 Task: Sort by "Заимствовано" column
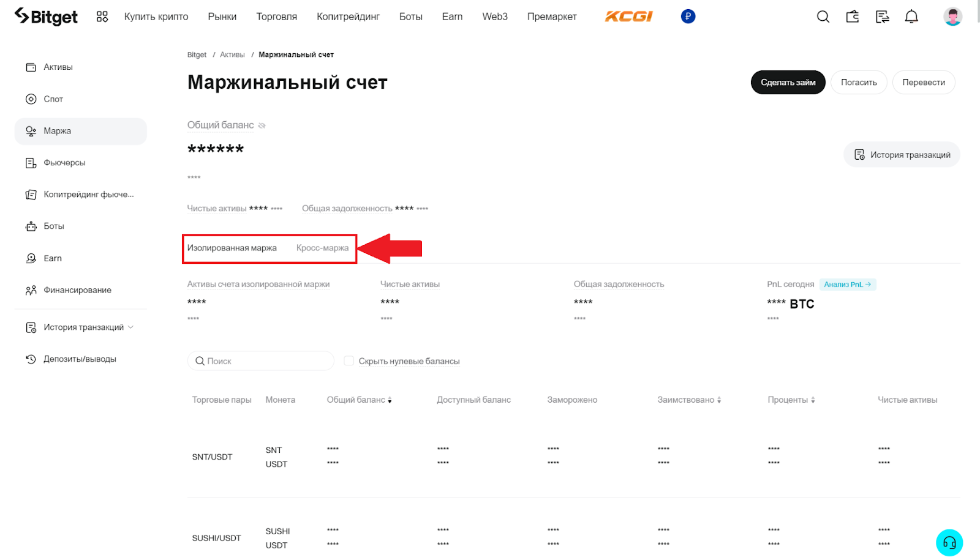click(x=719, y=400)
